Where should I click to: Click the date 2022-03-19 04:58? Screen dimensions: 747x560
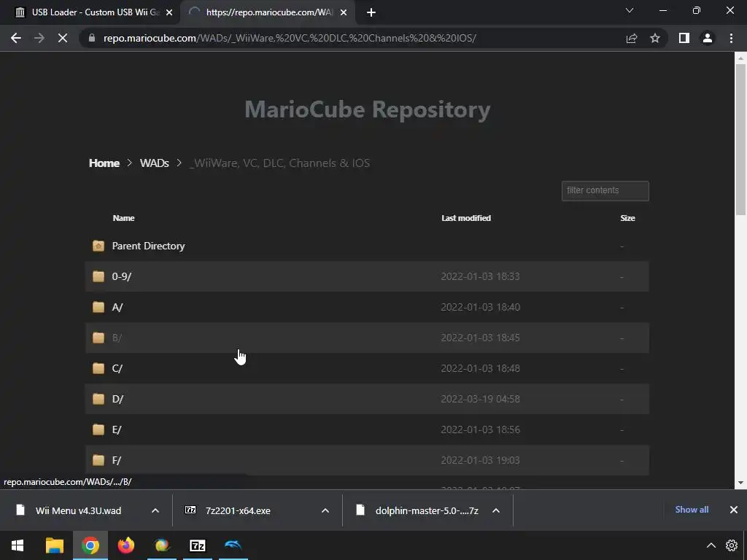pos(480,399)
